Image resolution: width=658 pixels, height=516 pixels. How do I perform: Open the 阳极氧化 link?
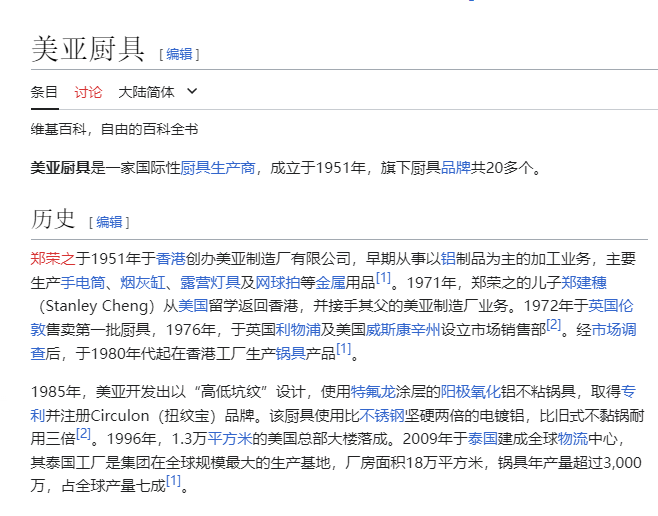pos(470,392)
